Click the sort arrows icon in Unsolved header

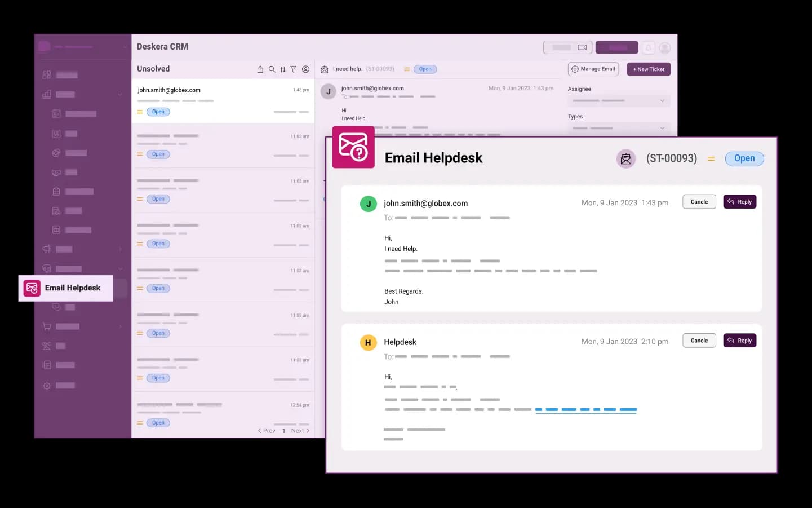(x=283, y=69)
